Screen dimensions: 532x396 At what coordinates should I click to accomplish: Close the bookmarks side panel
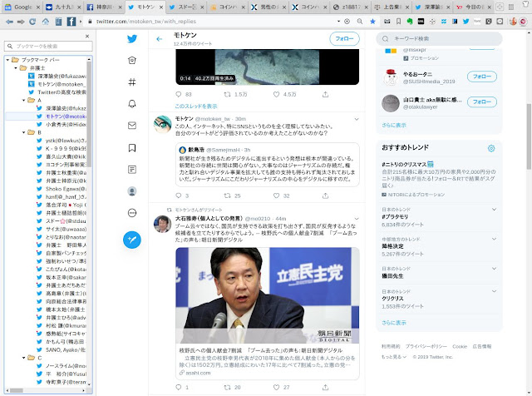[x=87, y=36]
